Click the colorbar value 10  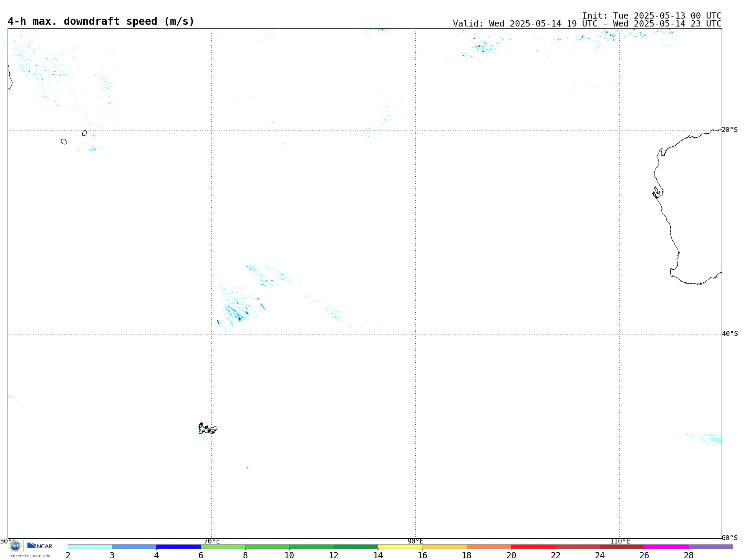pyautogui.click(x=289, y=556)
